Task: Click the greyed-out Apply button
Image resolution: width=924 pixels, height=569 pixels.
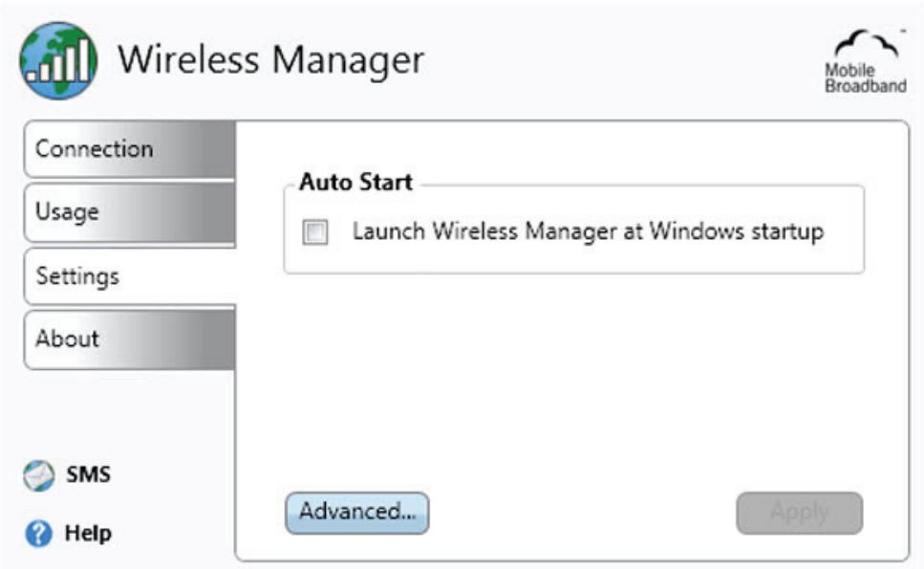Action: tap(800, 513)
